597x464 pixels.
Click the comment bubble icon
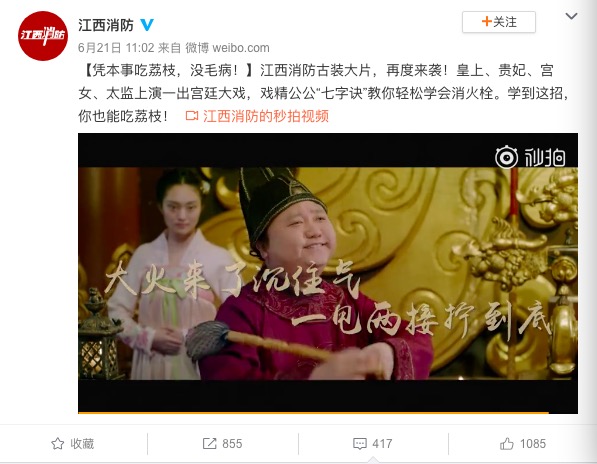click(x=360, y=443)
